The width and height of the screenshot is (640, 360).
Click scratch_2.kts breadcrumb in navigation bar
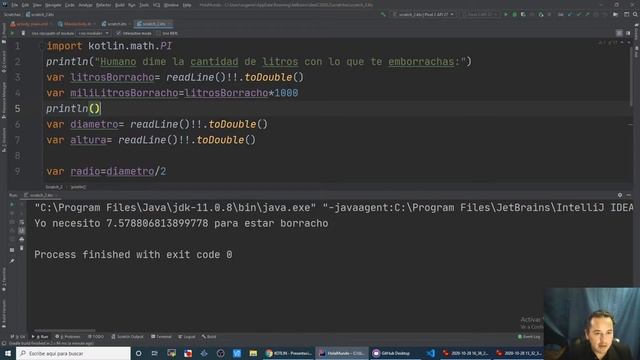pos(39,14)
